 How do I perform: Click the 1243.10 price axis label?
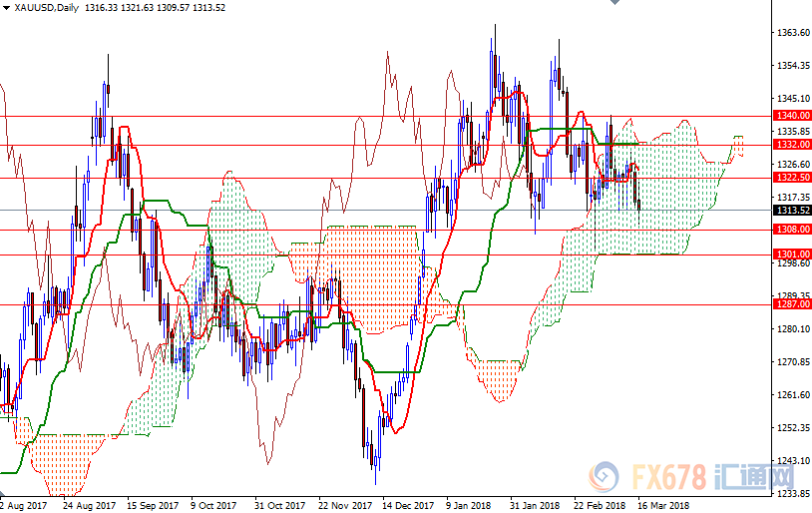point(793,461)
